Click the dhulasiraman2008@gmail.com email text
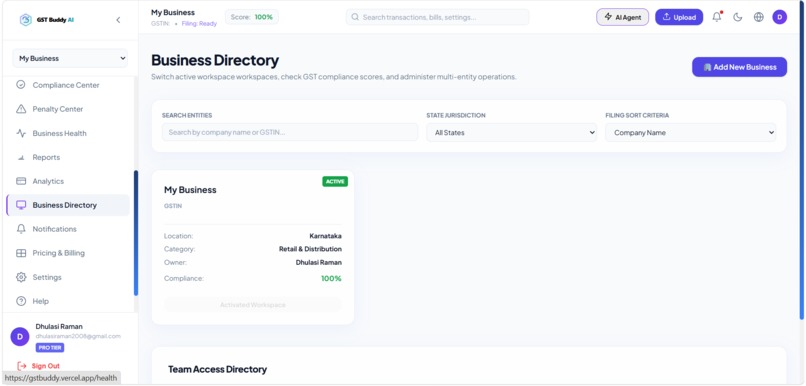Screen dimensions: 806x386 78,336
